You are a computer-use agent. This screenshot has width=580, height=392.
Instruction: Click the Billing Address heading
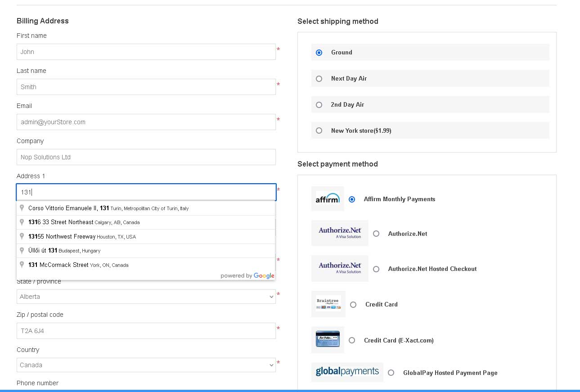[43, 21]
